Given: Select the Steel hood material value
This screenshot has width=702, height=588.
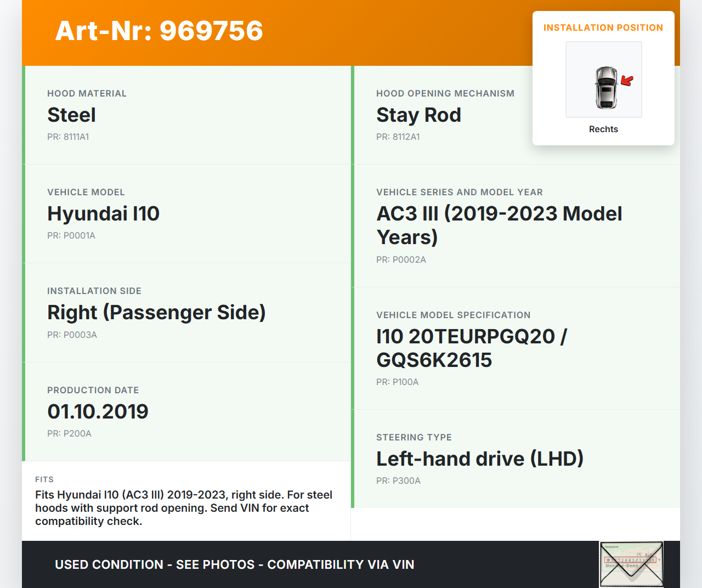Looking at the screenshot, I should pyautogui.click(x=71, y=115).
